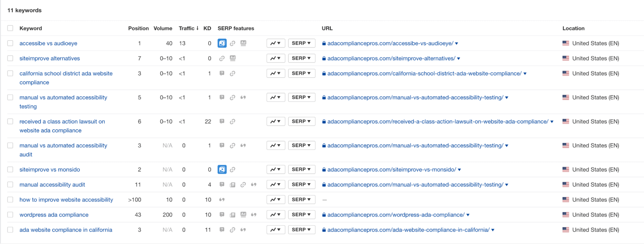Click the image pack icon for accessibe vs audioeye
The image size is (644, 244).
222,43
